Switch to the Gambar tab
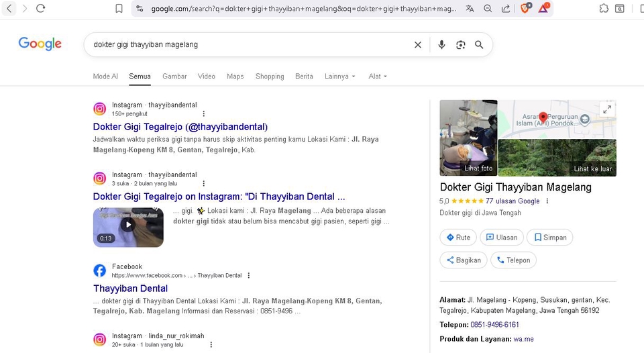 [x=174, y=77]
